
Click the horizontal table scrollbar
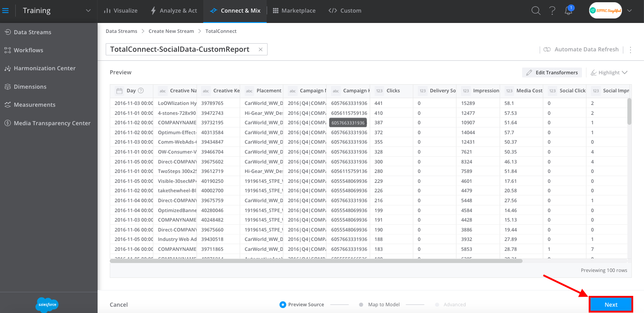316,261
